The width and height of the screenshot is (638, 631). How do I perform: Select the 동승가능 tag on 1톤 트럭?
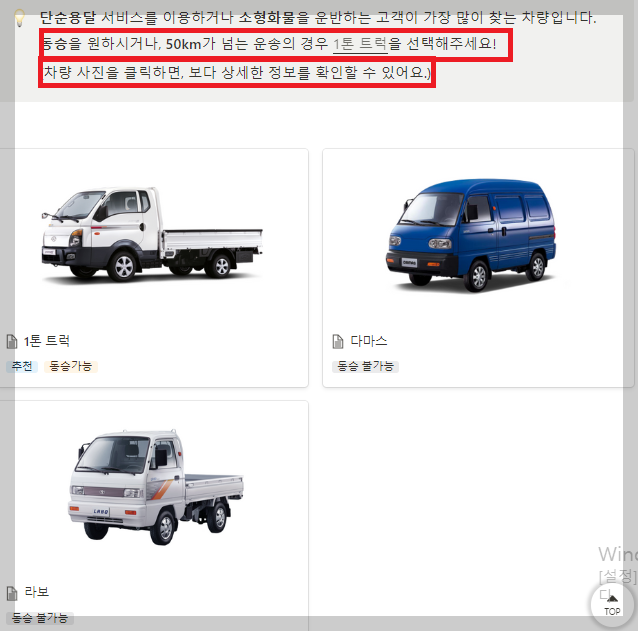click(x=71, y=367)
